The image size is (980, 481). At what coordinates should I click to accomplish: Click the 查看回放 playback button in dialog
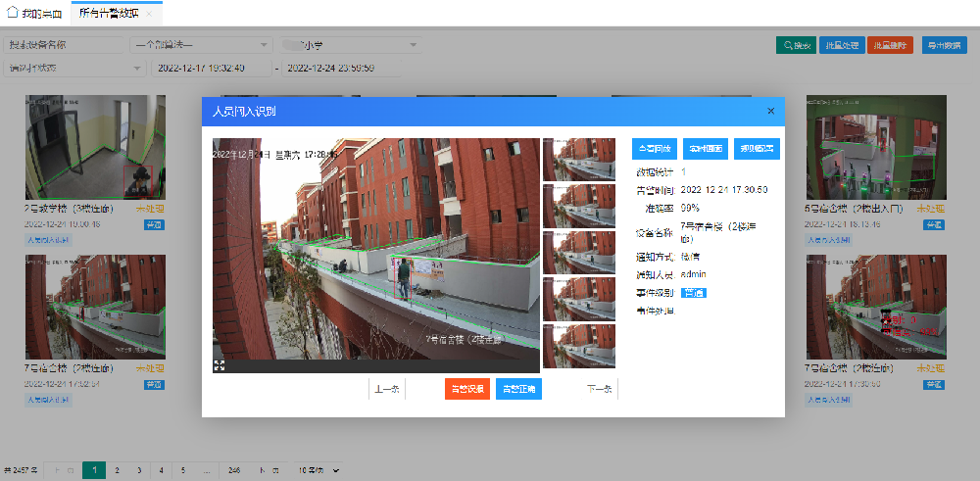pyautogui.click(x=655, y=149)
